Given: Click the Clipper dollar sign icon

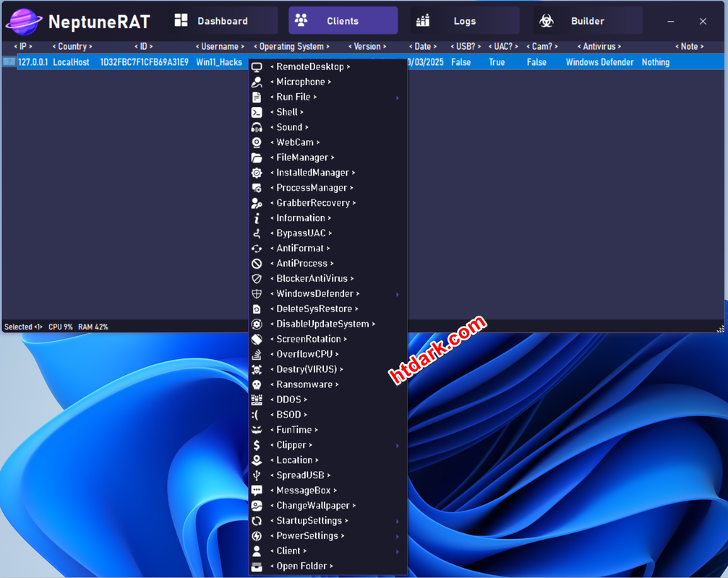Looking at the screenshot, I should point(257,445).
